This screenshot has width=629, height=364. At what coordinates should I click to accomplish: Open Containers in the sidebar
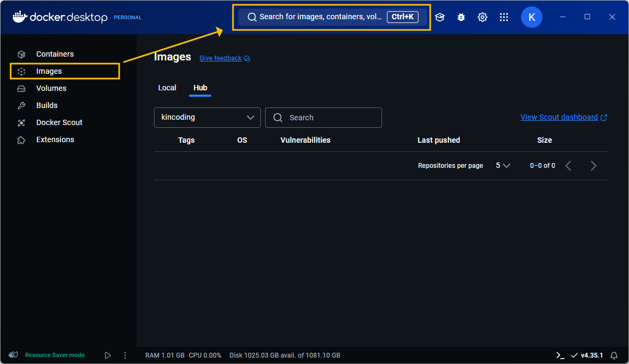[x=55, y=54]
